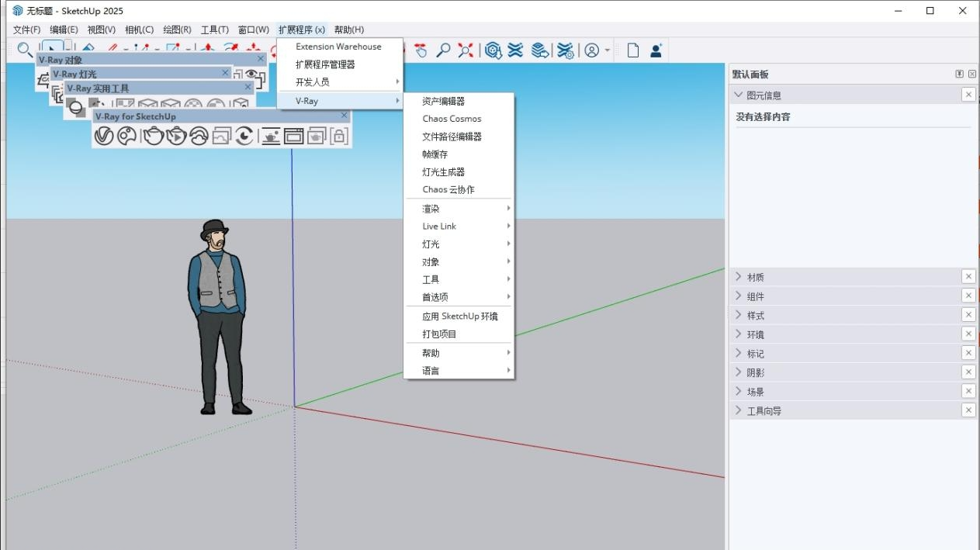Choose 帧缓存 menu entry
The height and width of the screenshot is (550, 980).
tap(459, 154)
